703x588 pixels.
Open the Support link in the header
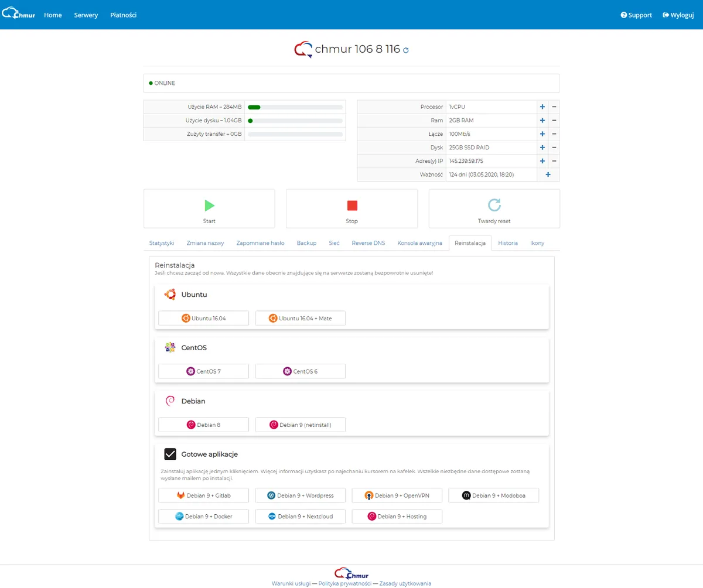(636, 15)
